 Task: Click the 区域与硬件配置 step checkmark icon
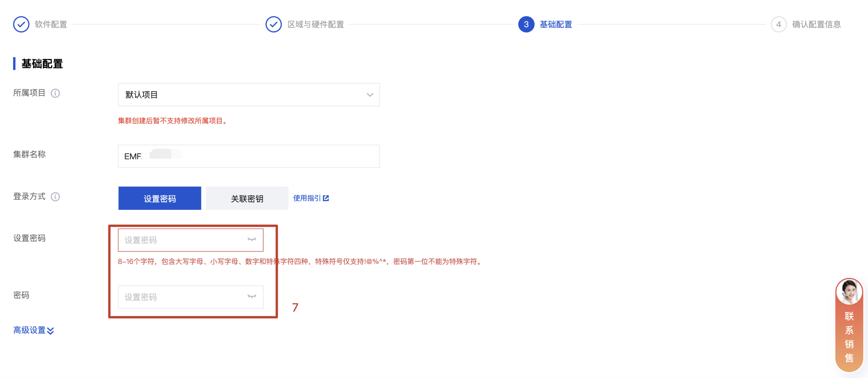click(x=273, y=24)
